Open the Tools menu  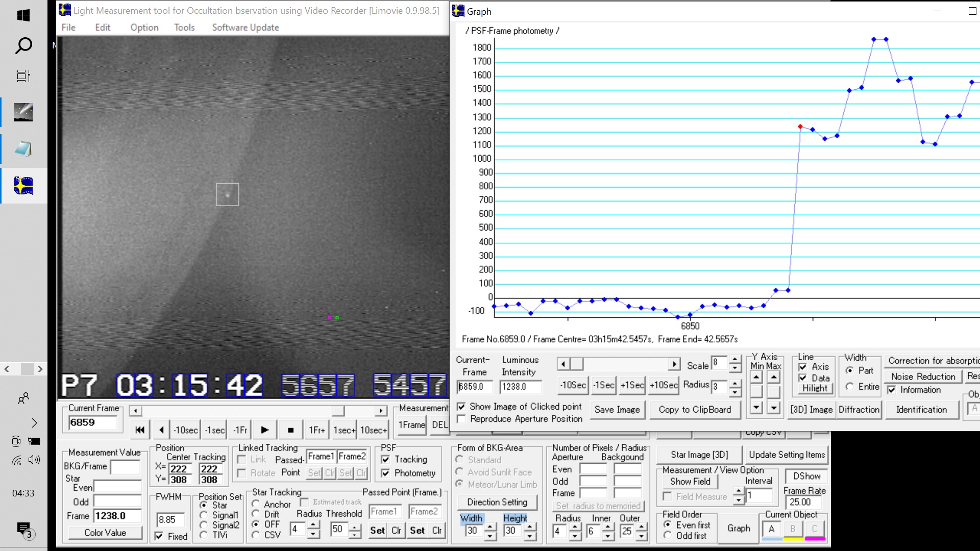pos(184,28)
